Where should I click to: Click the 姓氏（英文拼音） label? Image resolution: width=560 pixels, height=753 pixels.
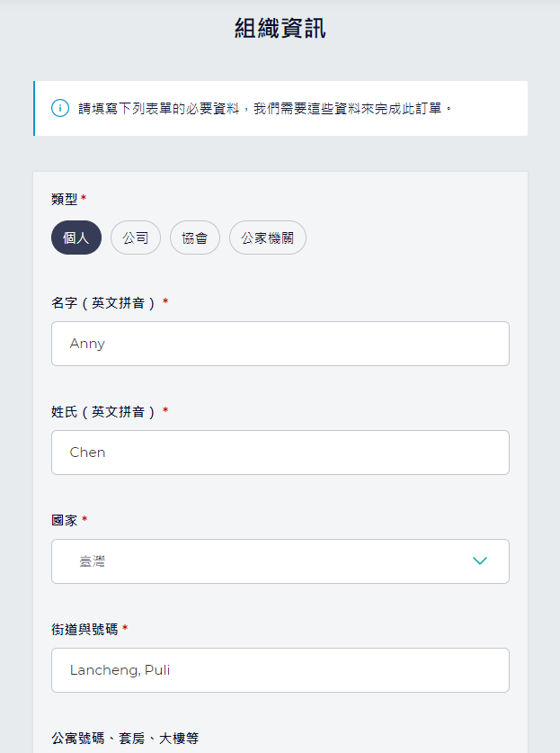click(103, 411)
